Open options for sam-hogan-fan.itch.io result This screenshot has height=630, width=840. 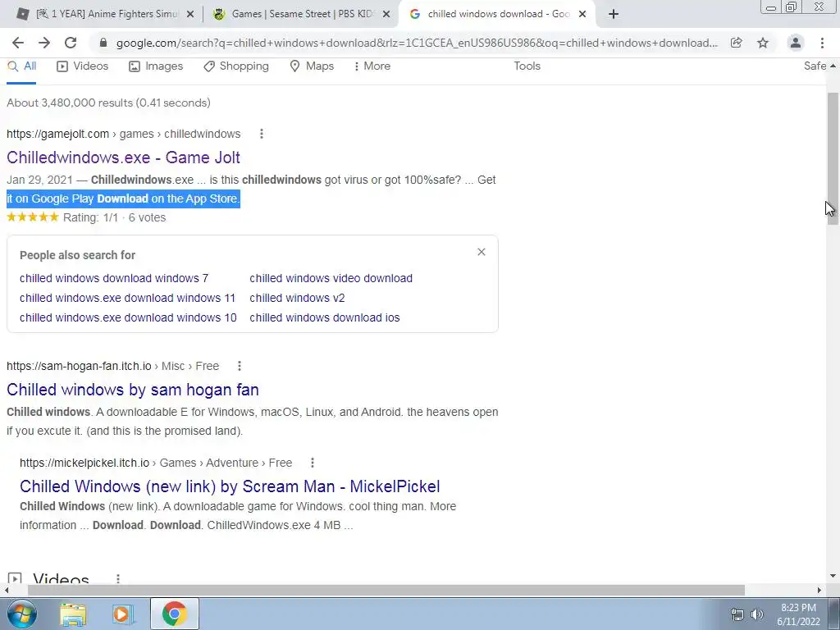pyautogui.click(x=240, y=366)
